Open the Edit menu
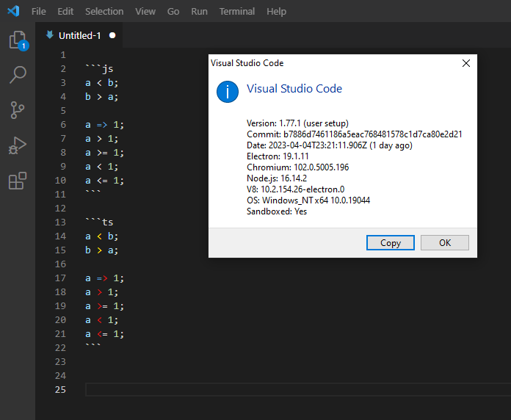511x420 pixels. point(65,12)
